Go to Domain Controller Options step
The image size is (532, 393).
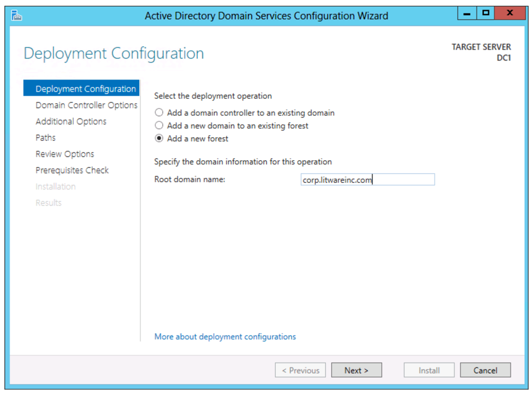[x=86, y=105]
